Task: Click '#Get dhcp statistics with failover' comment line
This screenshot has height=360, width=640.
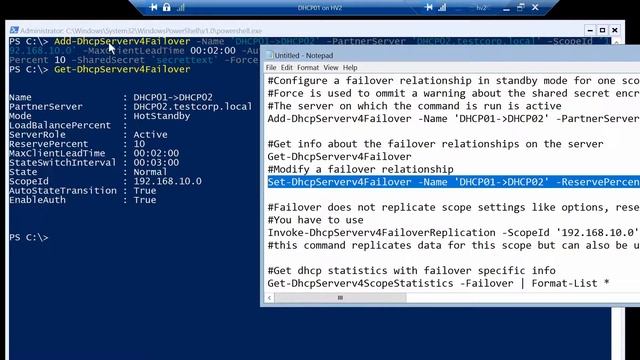Action: [411, 271]
